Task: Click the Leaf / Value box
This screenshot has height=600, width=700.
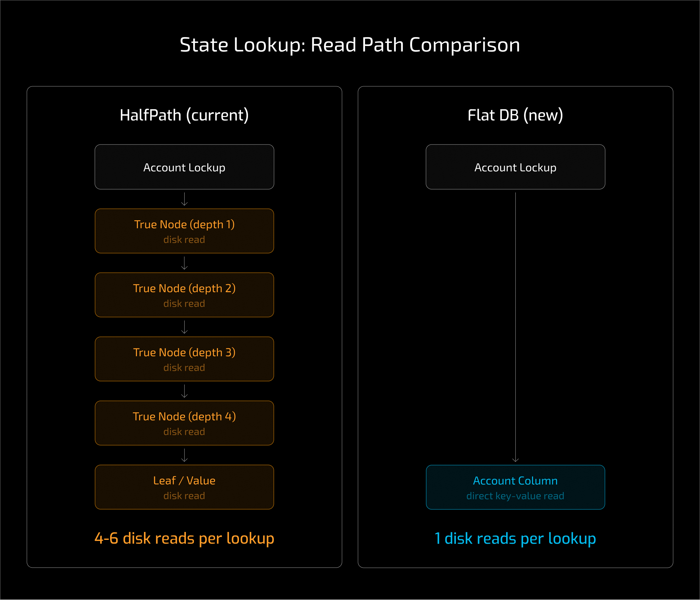Action: (184, 487)
